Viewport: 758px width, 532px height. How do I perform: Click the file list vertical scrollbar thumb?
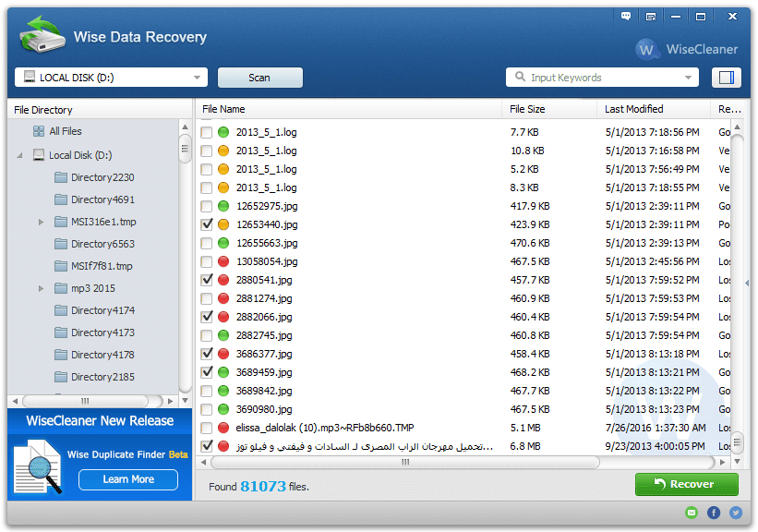click(x=737, y=442)
